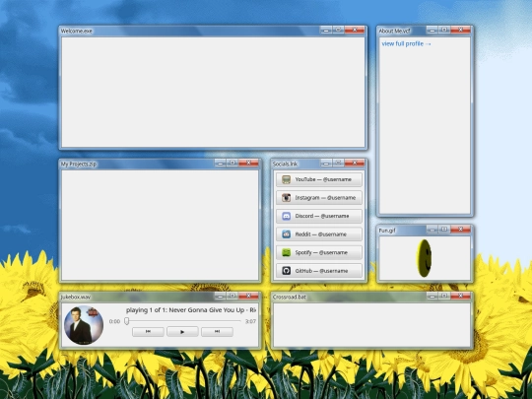Image resolution: width=532 pixels, height=399 pixels.
Task: Close the Socials.lnk window
Action: (355, 164)
